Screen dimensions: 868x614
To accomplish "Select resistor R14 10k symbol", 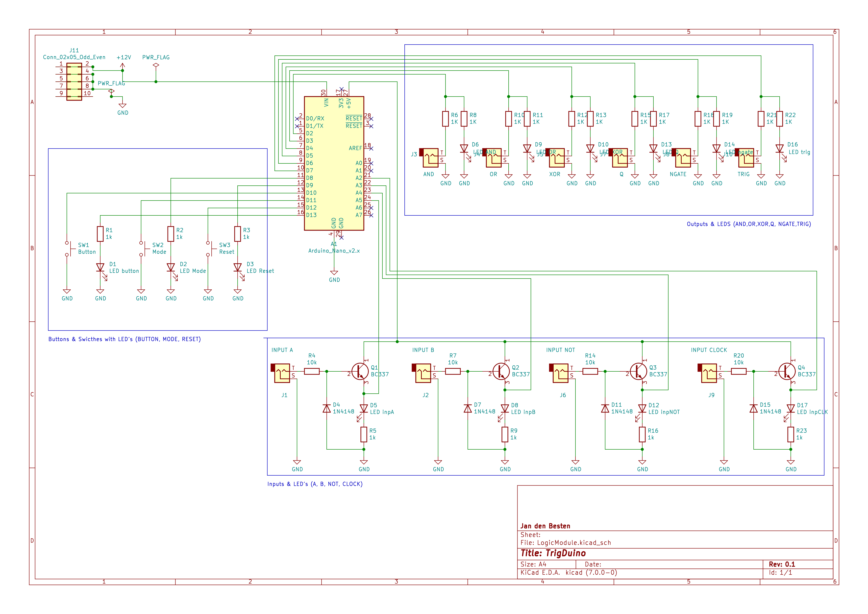I will (x=590, y=371).
